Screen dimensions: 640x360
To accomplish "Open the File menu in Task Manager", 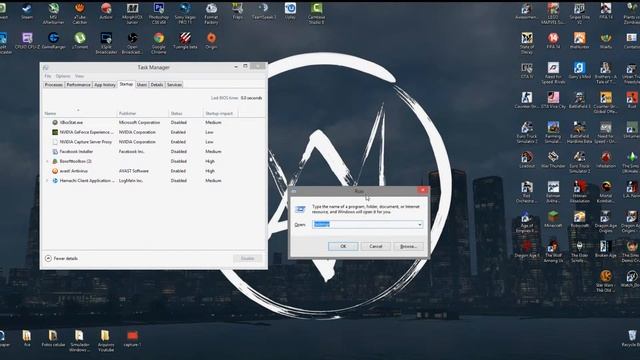I will (48, 76).
